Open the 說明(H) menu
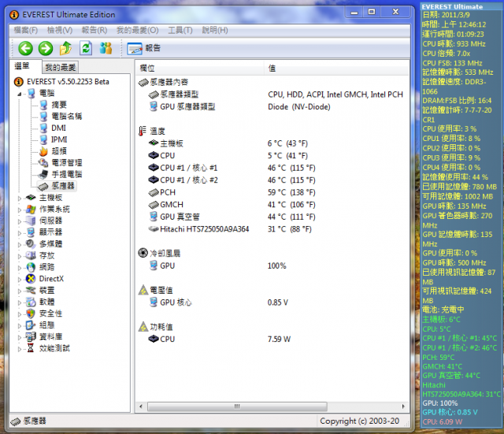 (215, 30)
